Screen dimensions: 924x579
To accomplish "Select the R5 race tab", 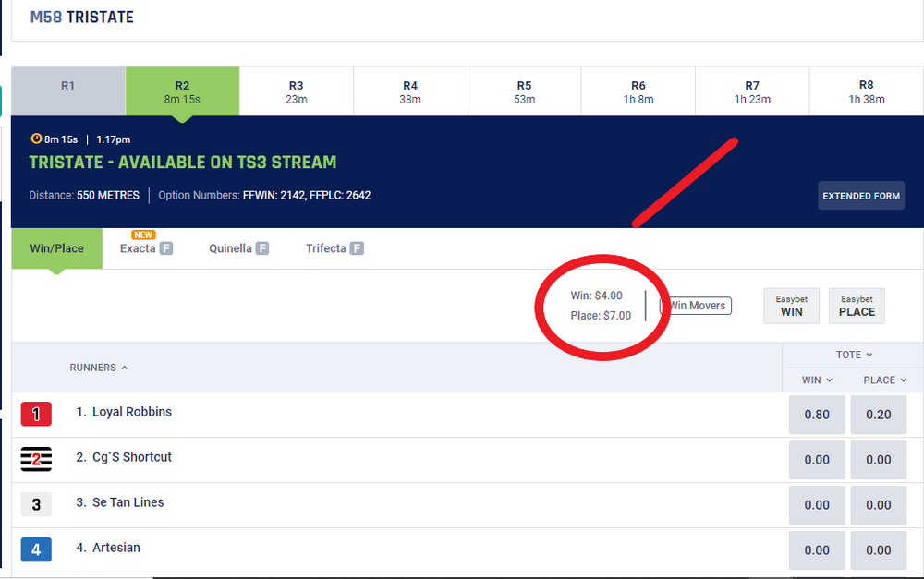I will coord(524,91).
